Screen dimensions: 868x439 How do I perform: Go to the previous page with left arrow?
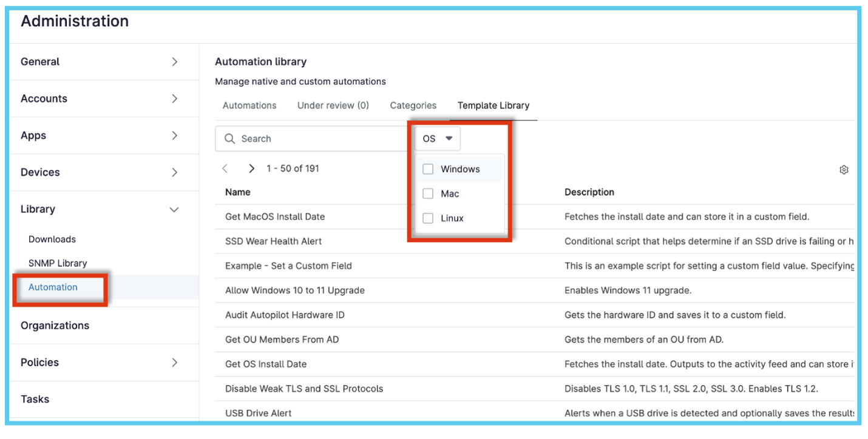(225, 168)
